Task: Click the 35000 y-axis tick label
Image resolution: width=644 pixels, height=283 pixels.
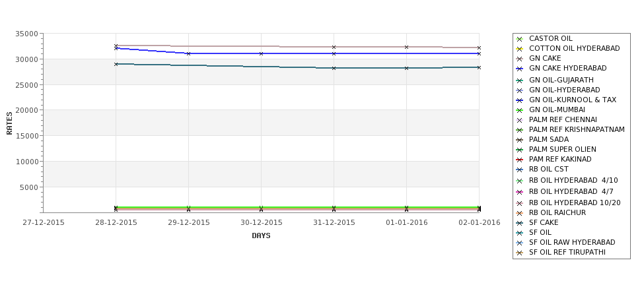Action: click(26, 34)
